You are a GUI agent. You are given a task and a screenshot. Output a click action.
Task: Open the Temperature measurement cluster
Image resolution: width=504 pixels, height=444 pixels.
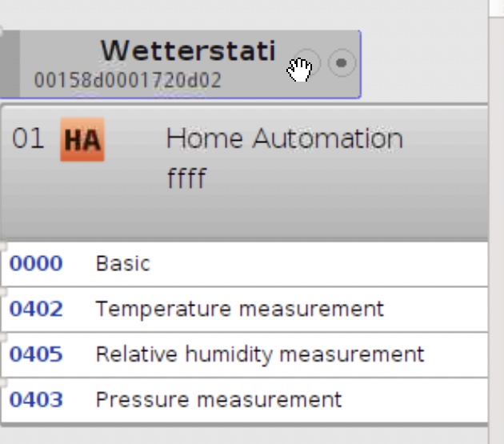(239, 309)
